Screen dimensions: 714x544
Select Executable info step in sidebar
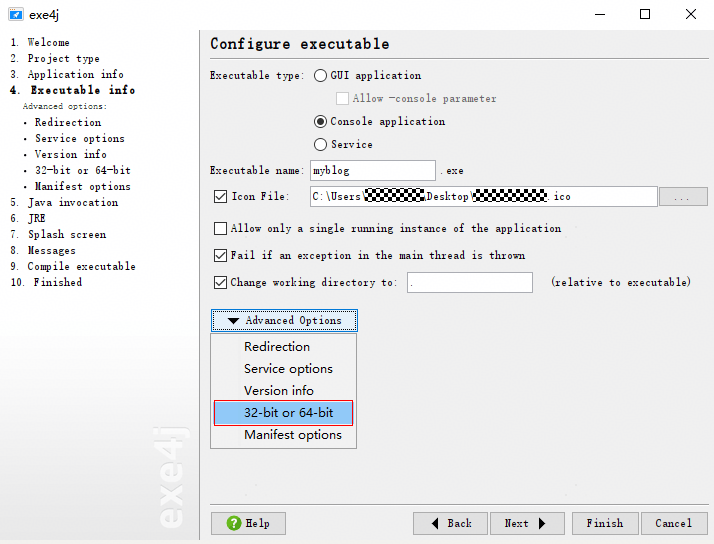[x=72, y=90]
